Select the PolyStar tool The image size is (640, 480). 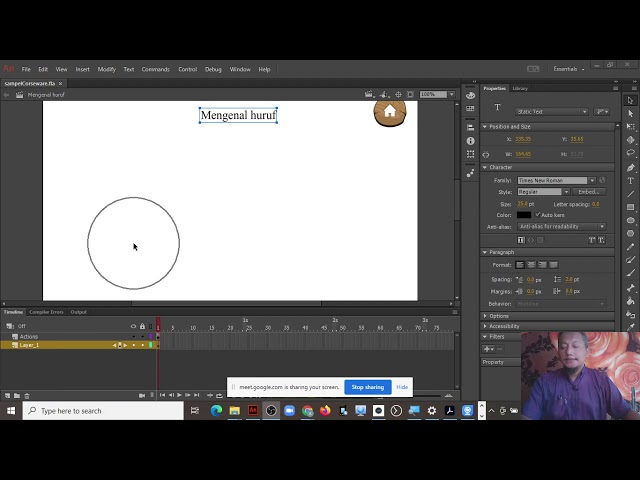coord(630,233)
